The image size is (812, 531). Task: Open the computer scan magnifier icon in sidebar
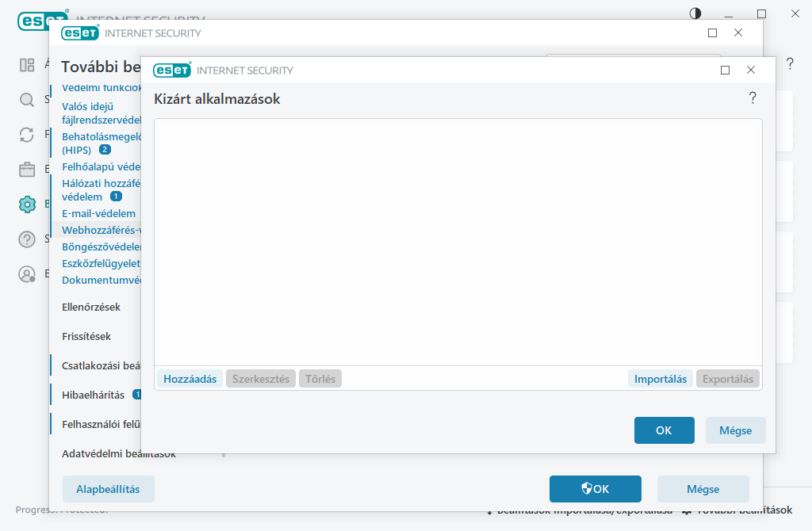point(27,100)
